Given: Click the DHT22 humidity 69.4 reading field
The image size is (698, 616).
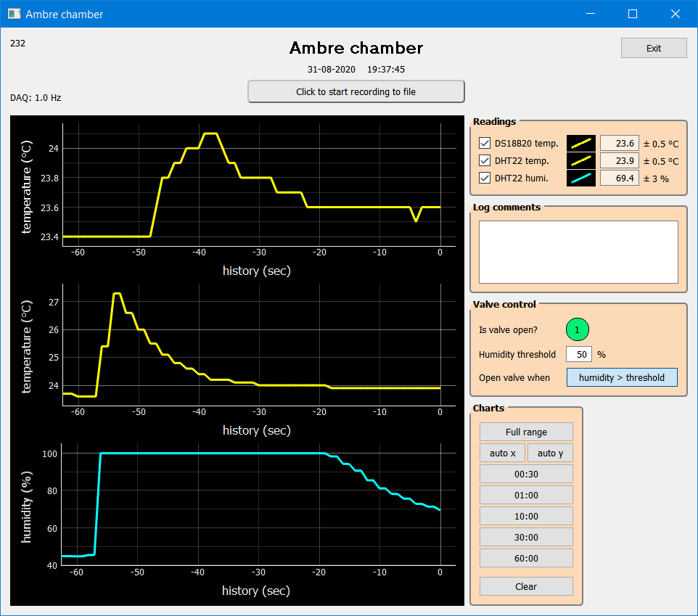Looking at the screenshot, I should [619, 178].
